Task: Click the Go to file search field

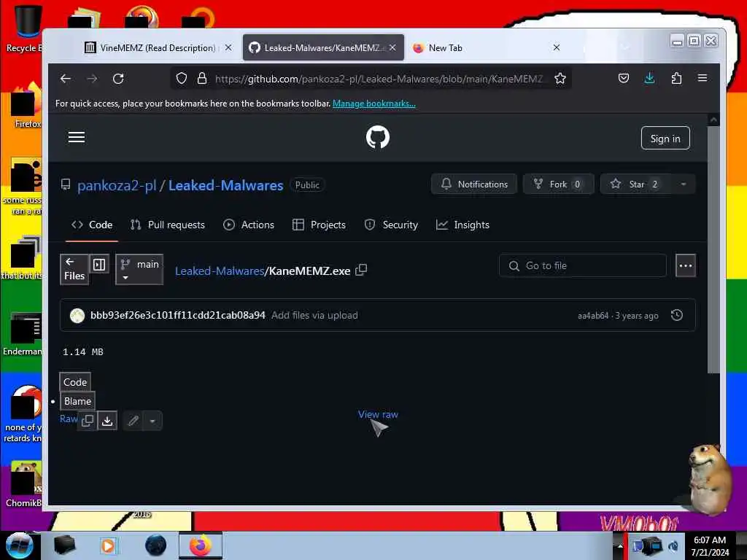Action: (582, 265)
